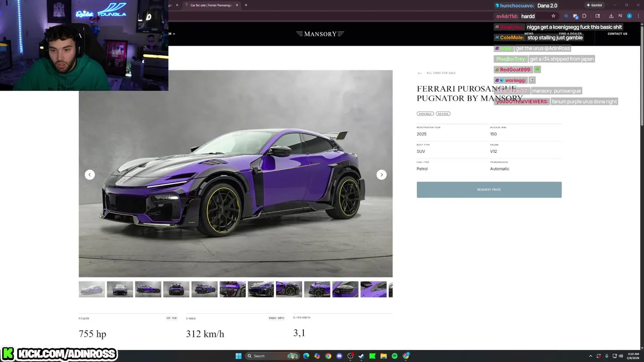
Task: Click the back arrow beside All Cars For Sale
Action: pos(420,73)
